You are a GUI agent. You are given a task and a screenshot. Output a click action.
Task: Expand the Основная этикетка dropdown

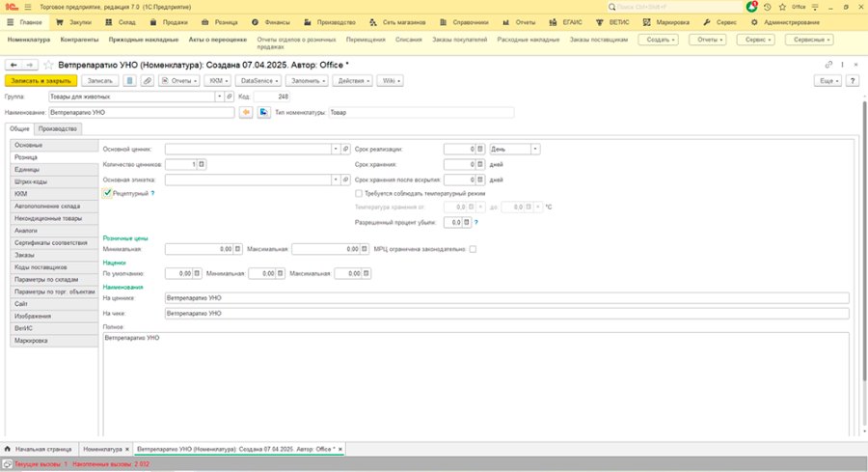336,180
